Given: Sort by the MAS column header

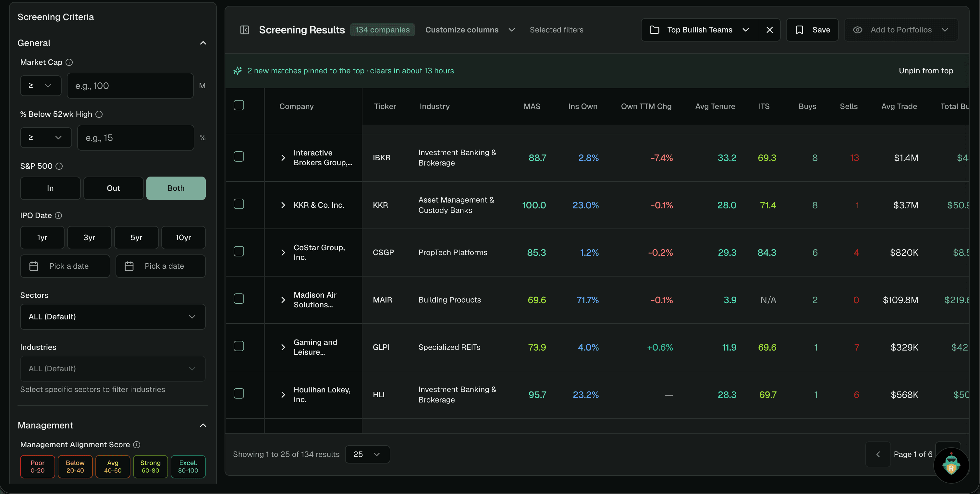Looking at the screenshot, I should 532,106.
